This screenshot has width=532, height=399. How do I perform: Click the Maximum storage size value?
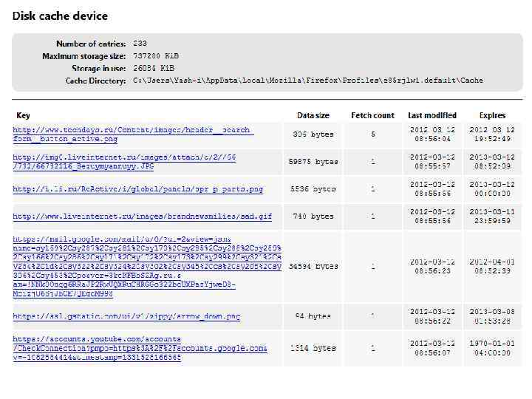click(x=156, y=56)
